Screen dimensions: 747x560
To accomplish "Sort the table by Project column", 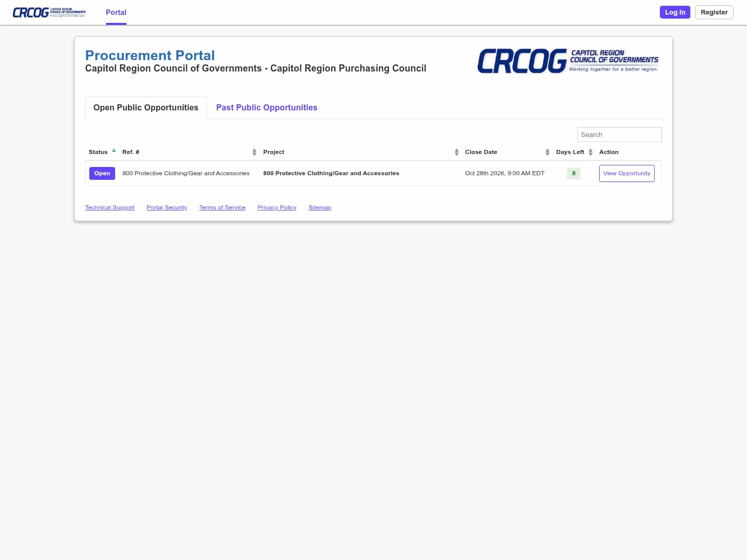I will point(361,152).
